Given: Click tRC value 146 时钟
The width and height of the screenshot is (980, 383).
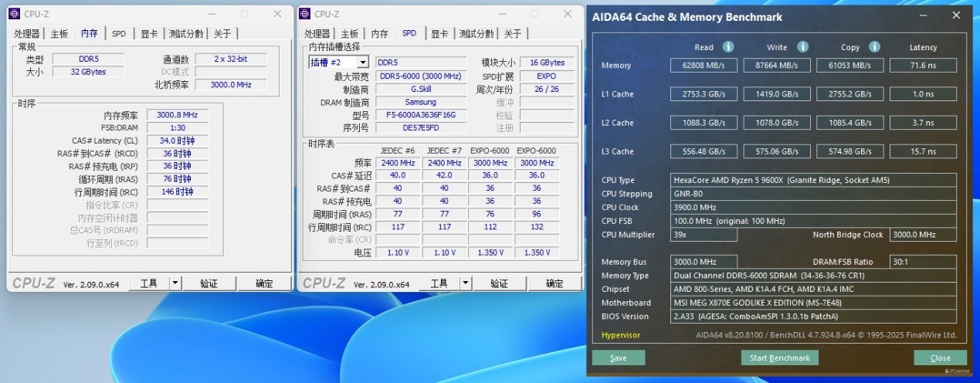Looking at the screenshot, I should tap(177, 191).
